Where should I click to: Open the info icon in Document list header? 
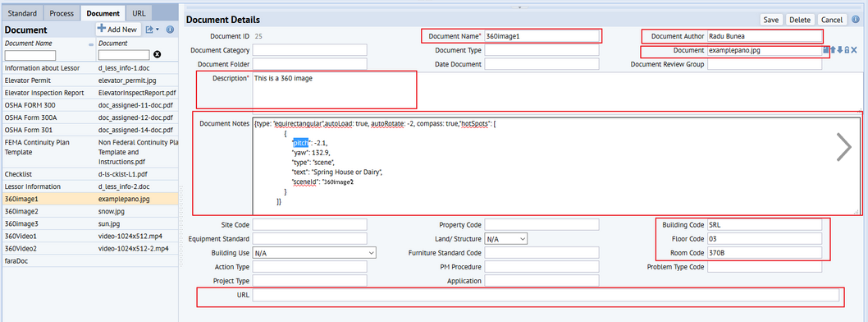[170, 30]
